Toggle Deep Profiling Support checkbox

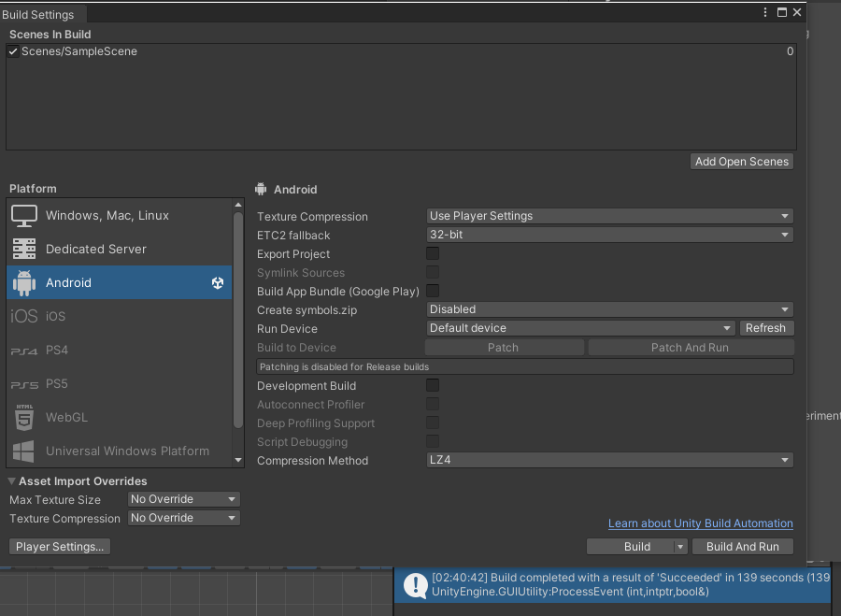point(433,423)
